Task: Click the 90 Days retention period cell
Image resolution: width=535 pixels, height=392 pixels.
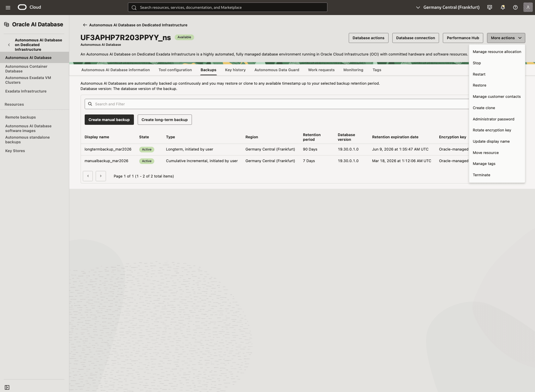Action: tap(310, 149)
